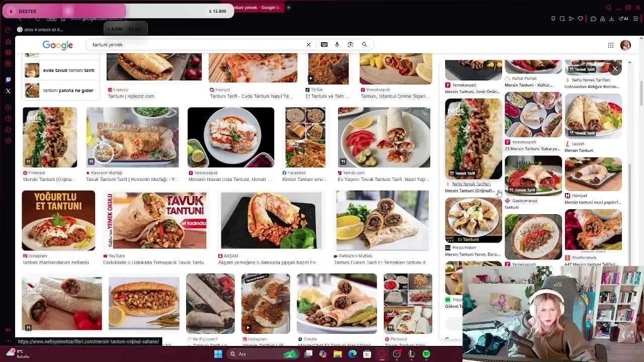
Task: Open the Microsoft Store taskbar icon
Action: (367, 354)
